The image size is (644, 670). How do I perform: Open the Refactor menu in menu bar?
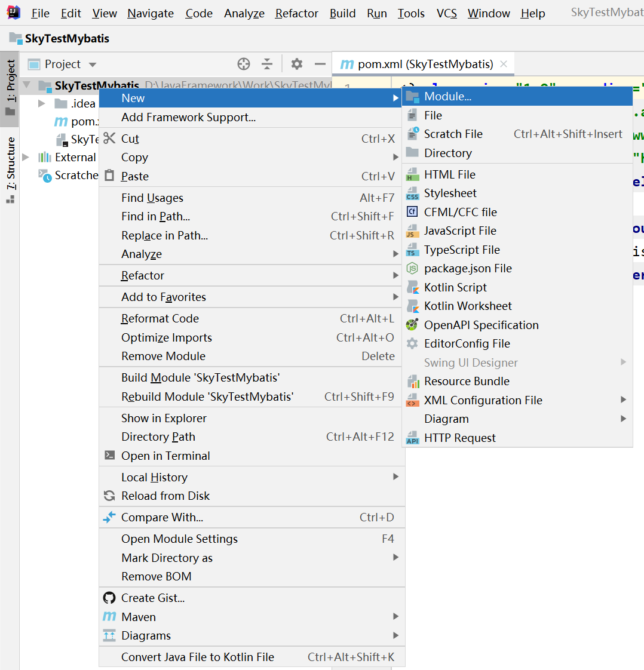point(296,14)
